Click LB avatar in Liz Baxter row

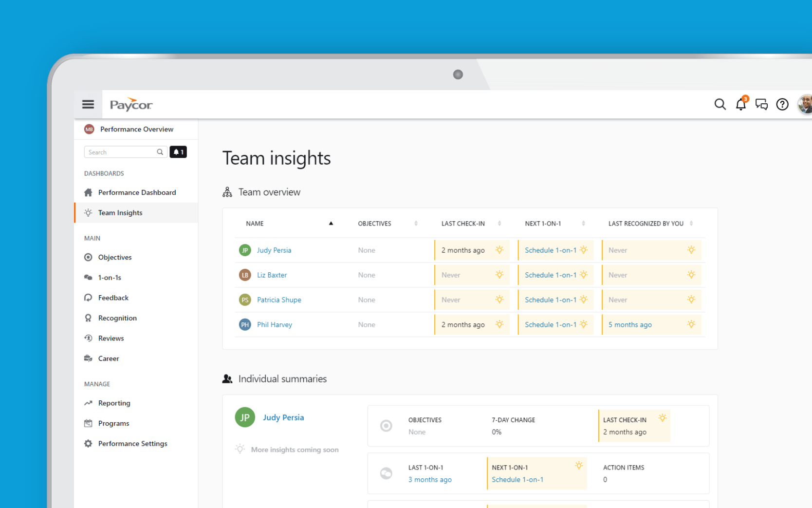(x=245, y=275)
